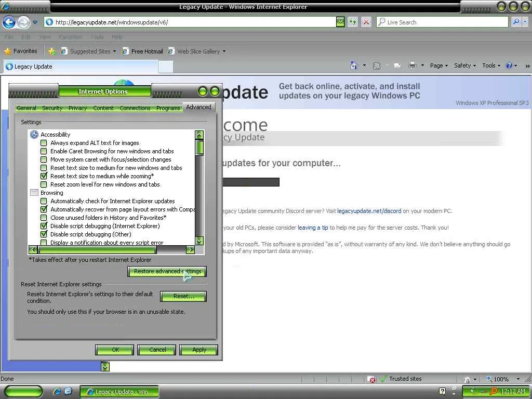Click the Refresh page icon
This screenshot has height=399, width=532.
click(x=353, y=22)
